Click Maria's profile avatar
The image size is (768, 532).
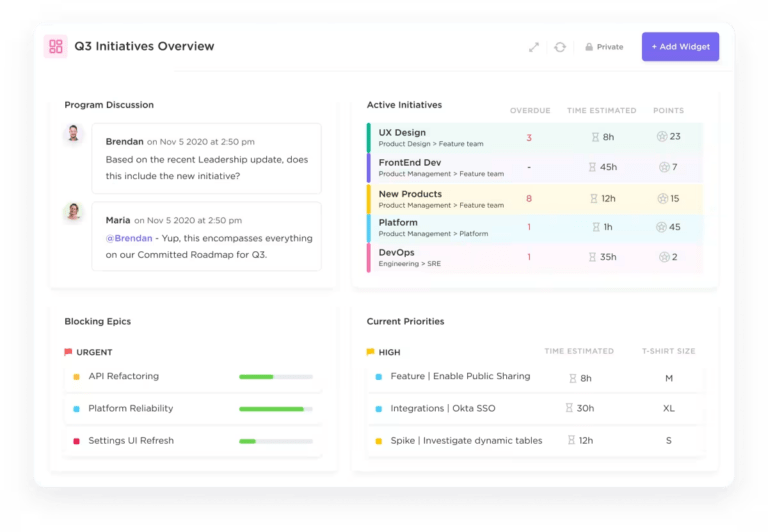[x=73, y=213]
